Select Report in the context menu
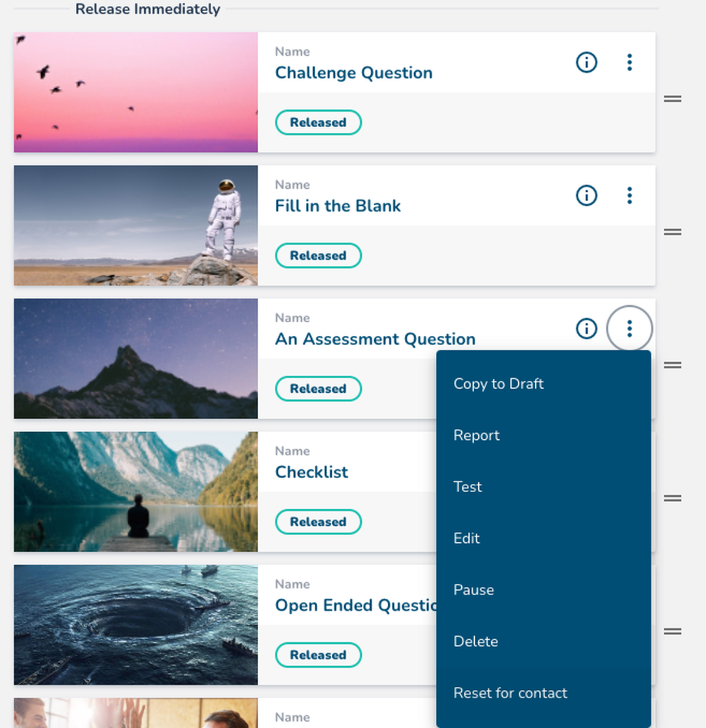 (544, 435)
